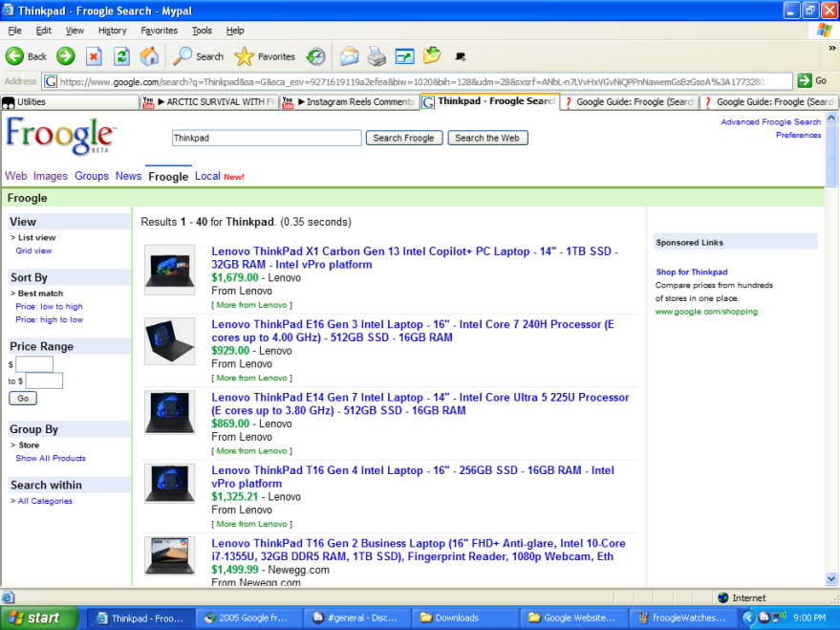
Task: Open ThinkPad T16 Gen 2 Business Laptop listing
Action: point(418,550)
